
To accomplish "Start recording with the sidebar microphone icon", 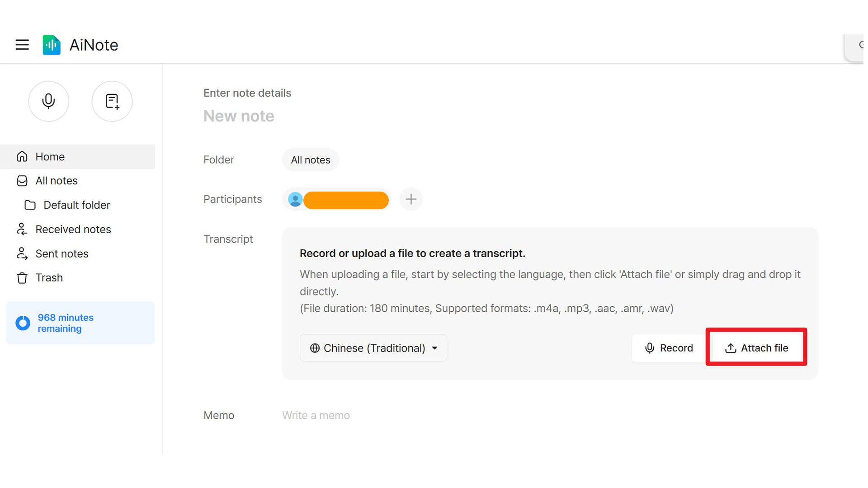I will [49, 101].
